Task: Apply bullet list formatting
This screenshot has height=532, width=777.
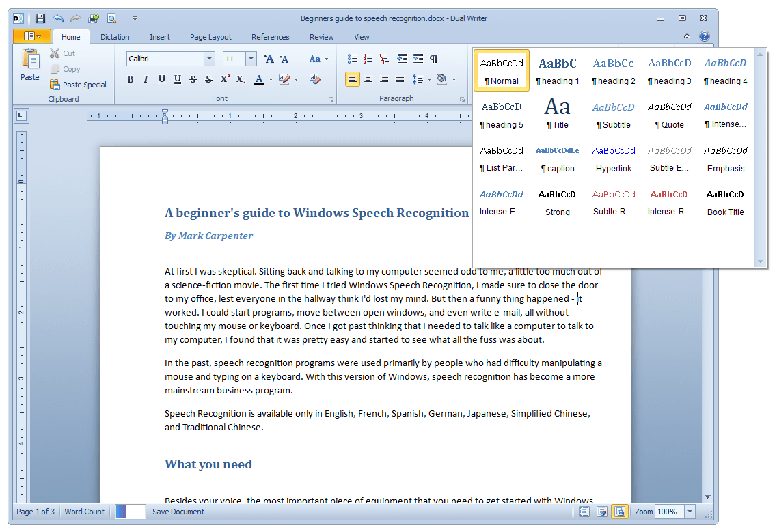Action: point(353,59)
